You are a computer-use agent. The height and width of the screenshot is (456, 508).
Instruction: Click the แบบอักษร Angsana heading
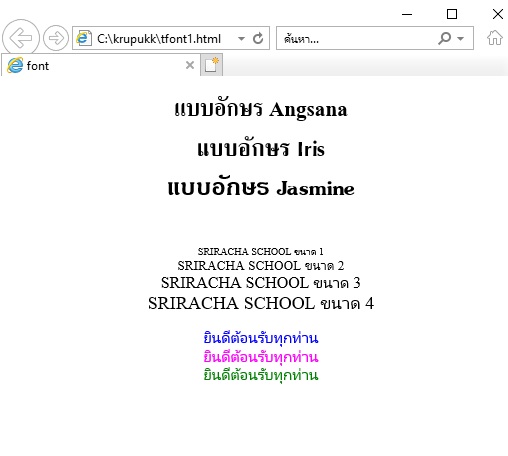[x=261, y=109]
